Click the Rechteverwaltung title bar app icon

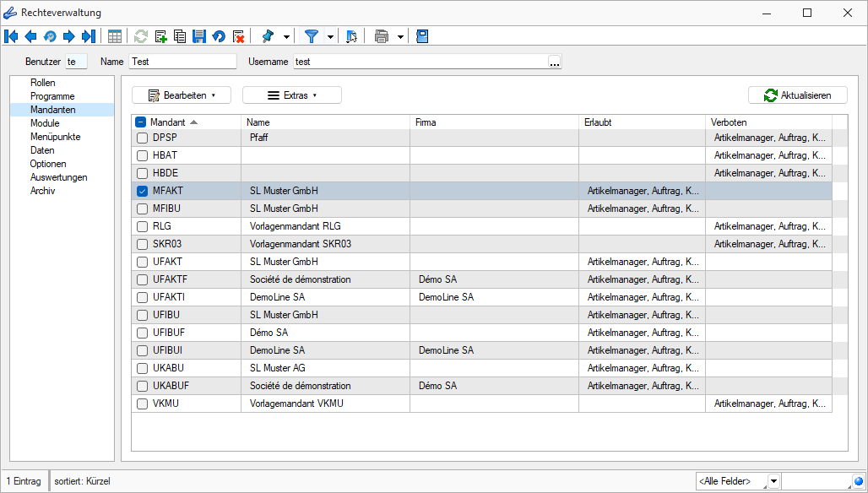coord(10,12)
